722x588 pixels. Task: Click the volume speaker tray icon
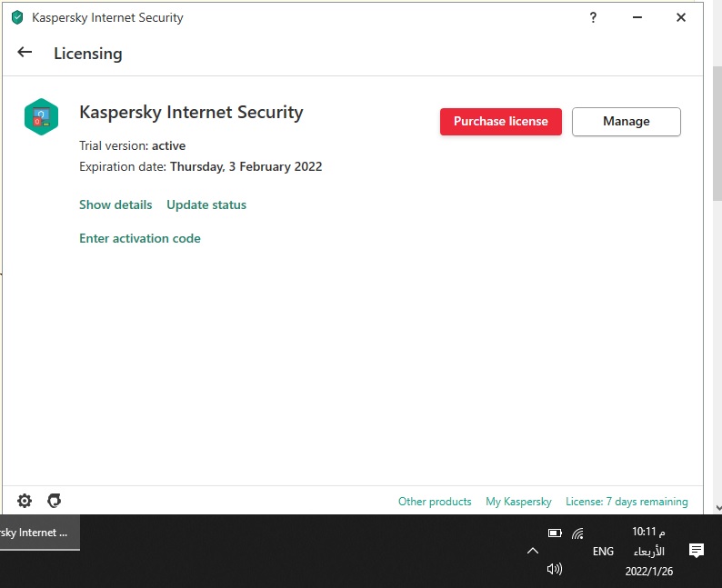tap(555, 569)
